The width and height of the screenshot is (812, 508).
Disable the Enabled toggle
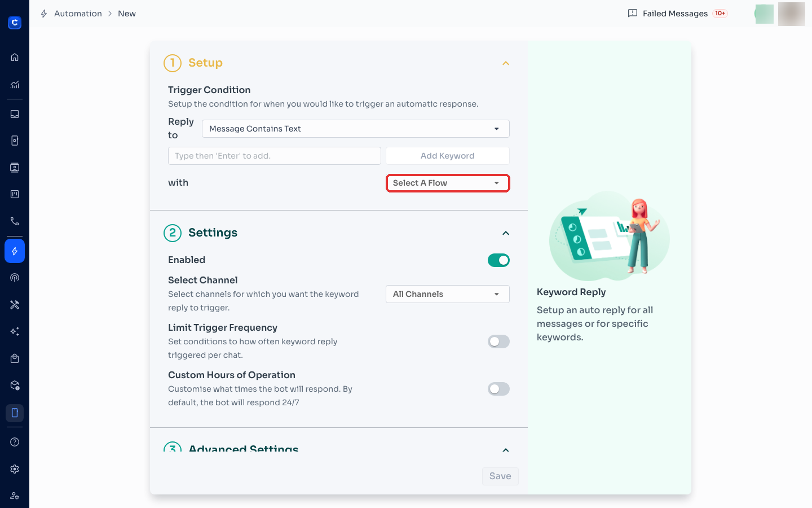coord(498,260)
